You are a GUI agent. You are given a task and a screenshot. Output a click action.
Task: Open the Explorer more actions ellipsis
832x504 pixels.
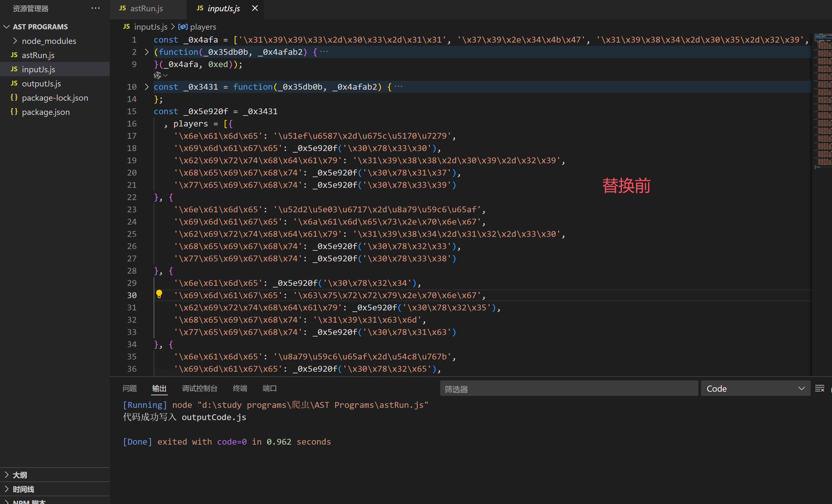(96, 8)
